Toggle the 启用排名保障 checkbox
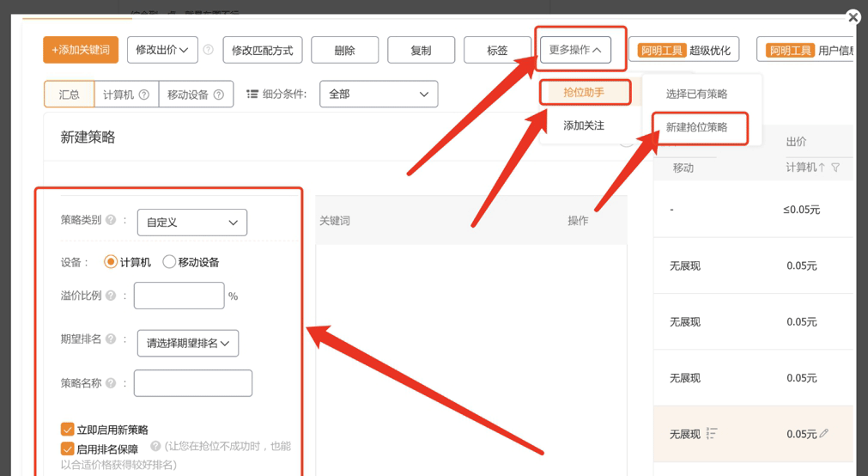The height and width of the screenshot is (476, 868). (x=67, y=449)
